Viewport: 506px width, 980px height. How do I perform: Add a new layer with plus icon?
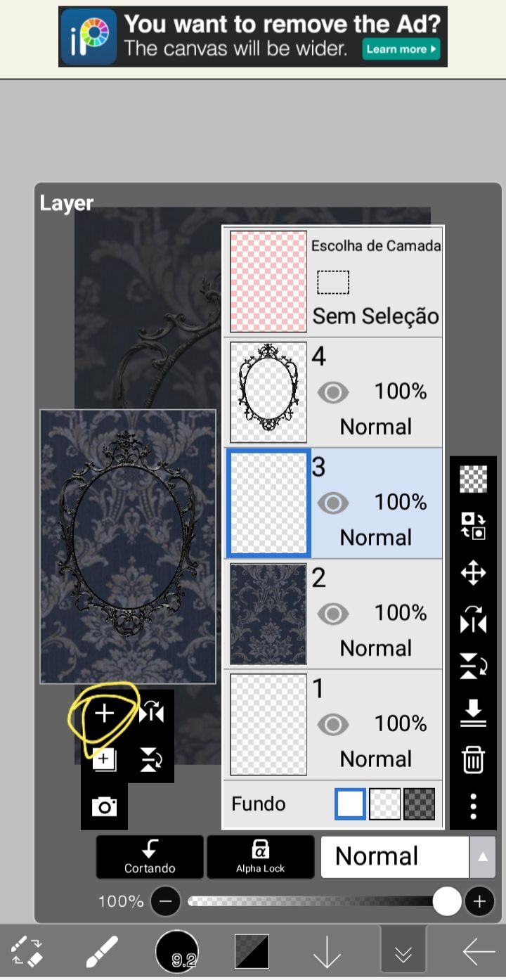click(104, 714)
